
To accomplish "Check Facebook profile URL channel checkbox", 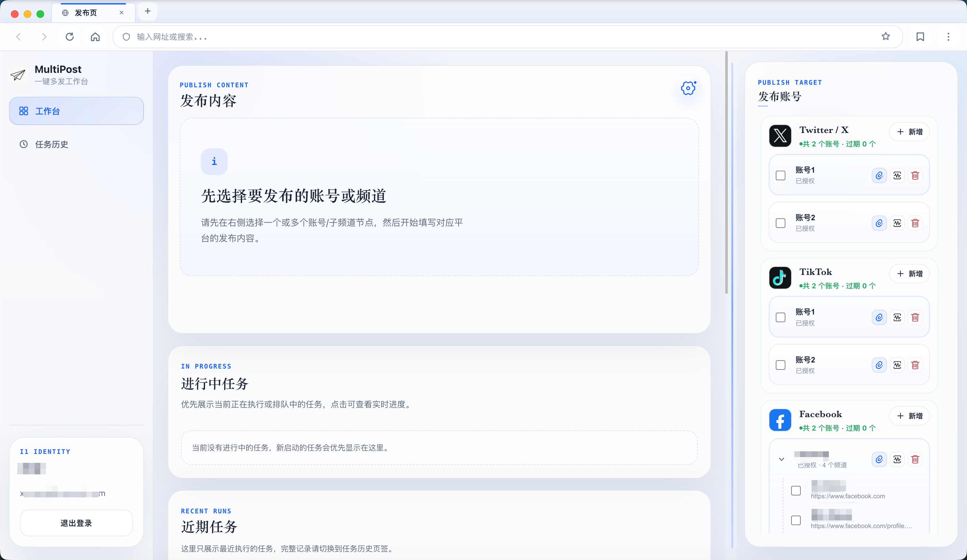I will point(796,520).
